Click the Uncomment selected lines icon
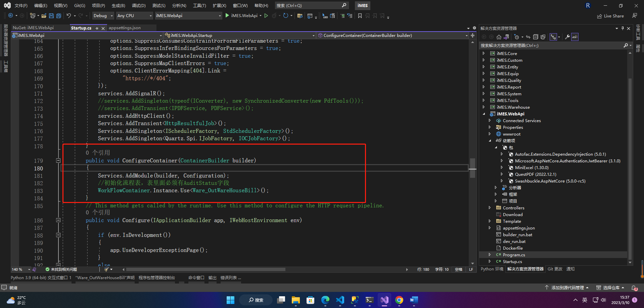Image resolution: width=644 pixels, height=308 pixels. [350, 15]
